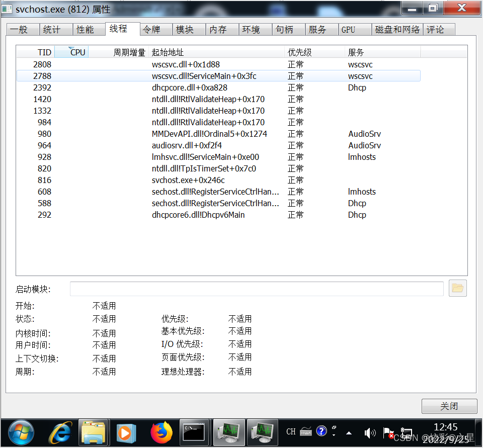Screen dimensions: 483x448
Task: Open Internet Explorer from the taskbar
Action: pyautogui.click(x=59, y=432)
